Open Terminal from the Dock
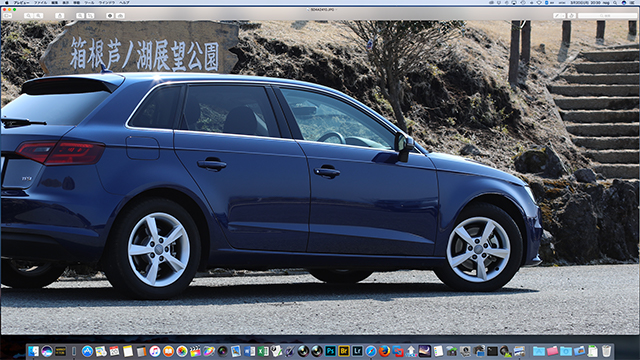This screenshot has height=360, width=640. click(492, 351)
